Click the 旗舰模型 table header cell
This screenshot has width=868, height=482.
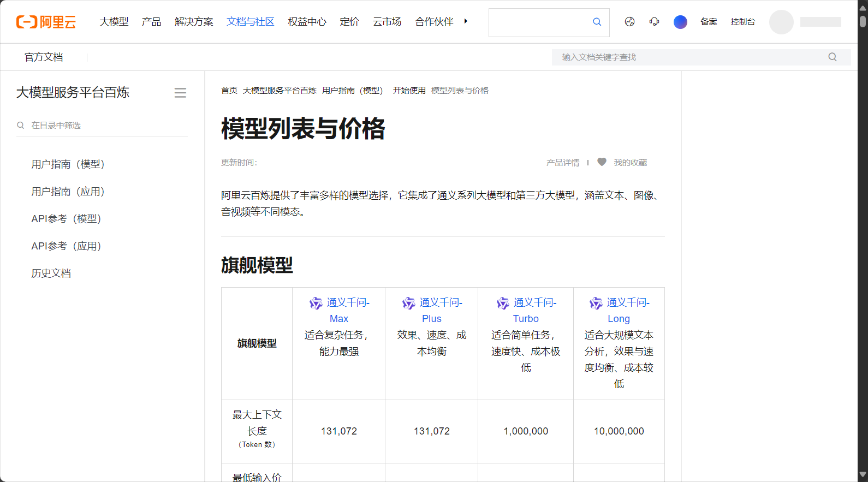[x=257, y=343]
